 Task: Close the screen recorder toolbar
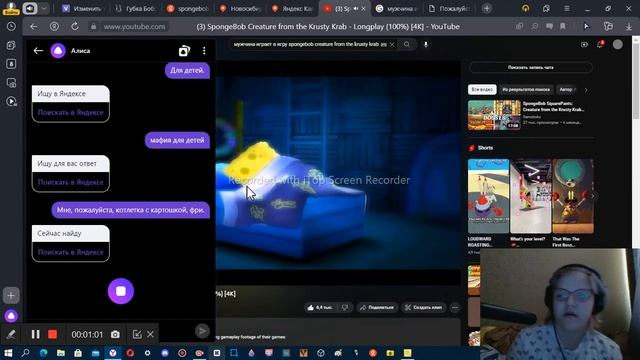pos(150,334)
